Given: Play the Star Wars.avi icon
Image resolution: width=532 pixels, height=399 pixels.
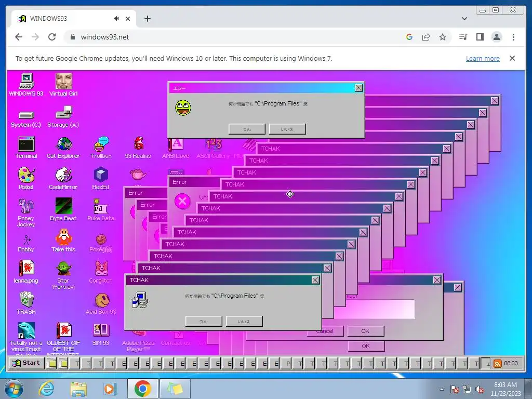Looking at the screenshot, I should click(63, 275).
